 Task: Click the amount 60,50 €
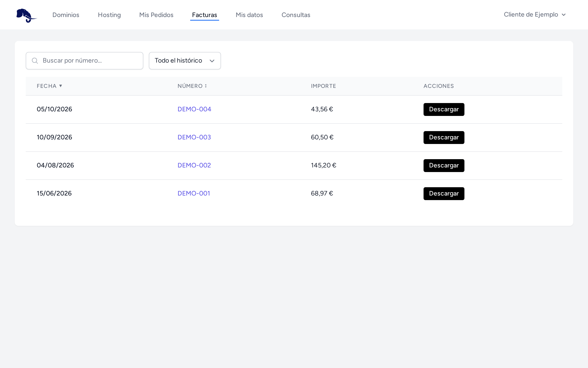click(x=322, y=137)
